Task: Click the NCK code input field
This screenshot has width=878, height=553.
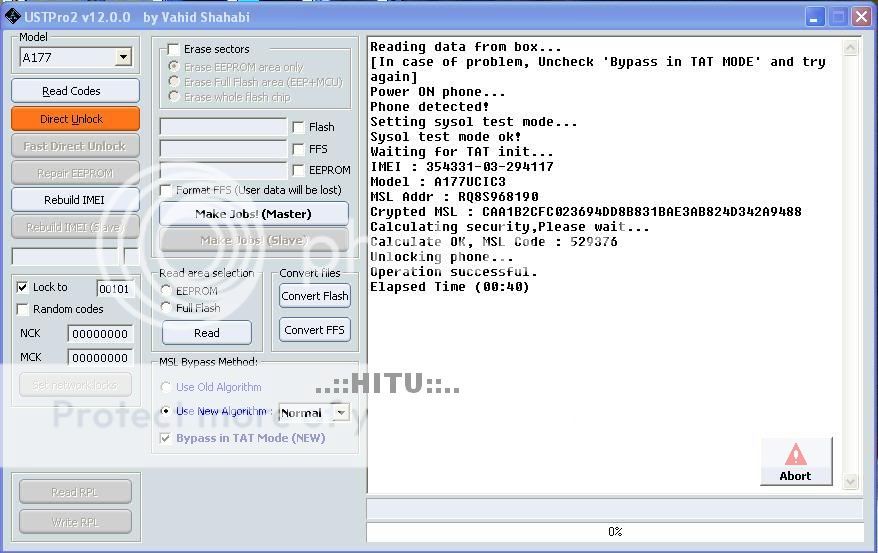Action: (100, 334)
